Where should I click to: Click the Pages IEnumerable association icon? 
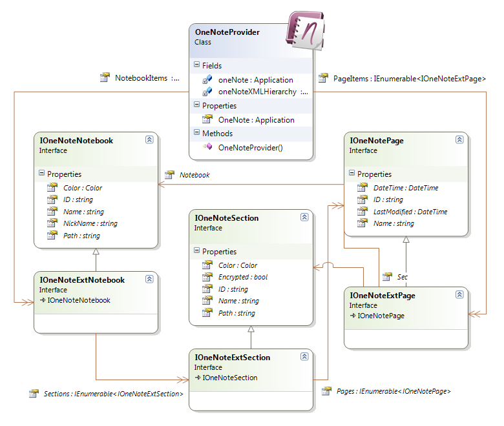tap(326, 391)
